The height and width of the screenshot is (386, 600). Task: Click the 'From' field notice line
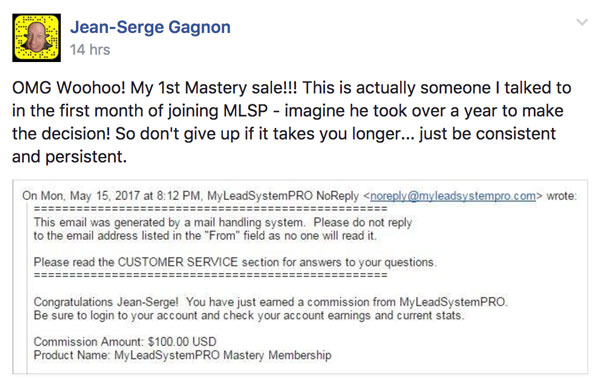click(205, 236)
